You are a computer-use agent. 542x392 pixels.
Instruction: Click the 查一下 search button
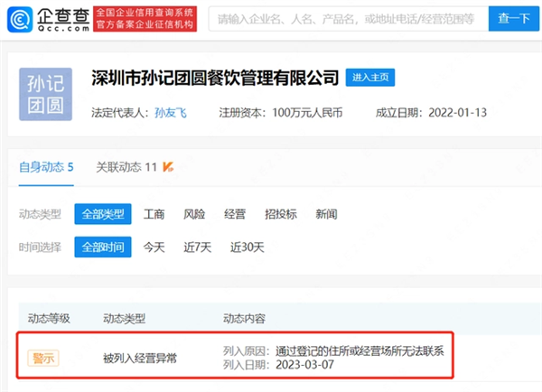[514, 19]
